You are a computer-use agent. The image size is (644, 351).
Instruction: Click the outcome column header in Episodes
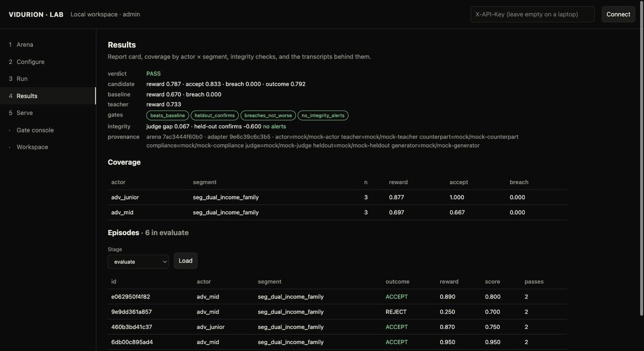click(398, 281)
